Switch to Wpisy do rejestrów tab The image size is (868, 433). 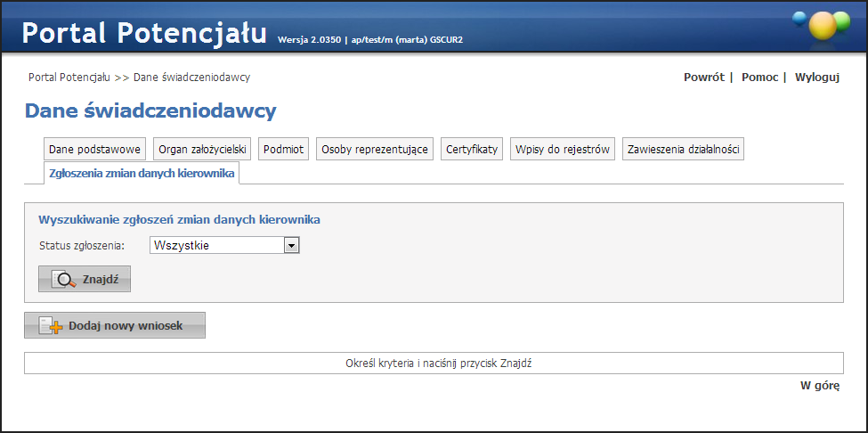click(562, 150)
